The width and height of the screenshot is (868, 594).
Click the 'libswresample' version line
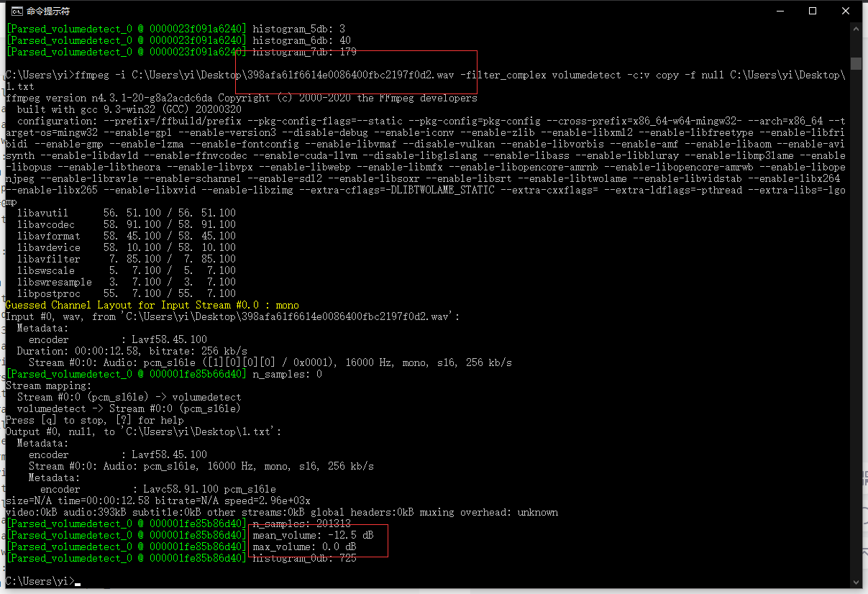(126, 282)
